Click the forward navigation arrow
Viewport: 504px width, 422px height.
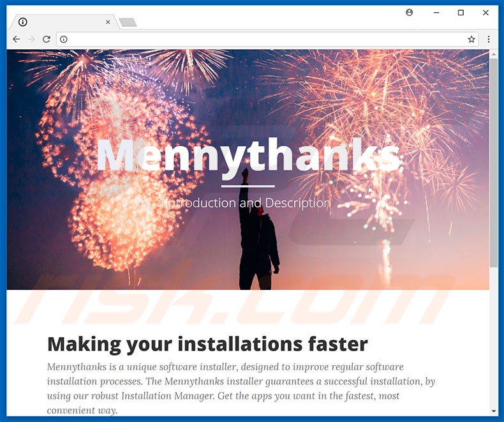point(31,40)
